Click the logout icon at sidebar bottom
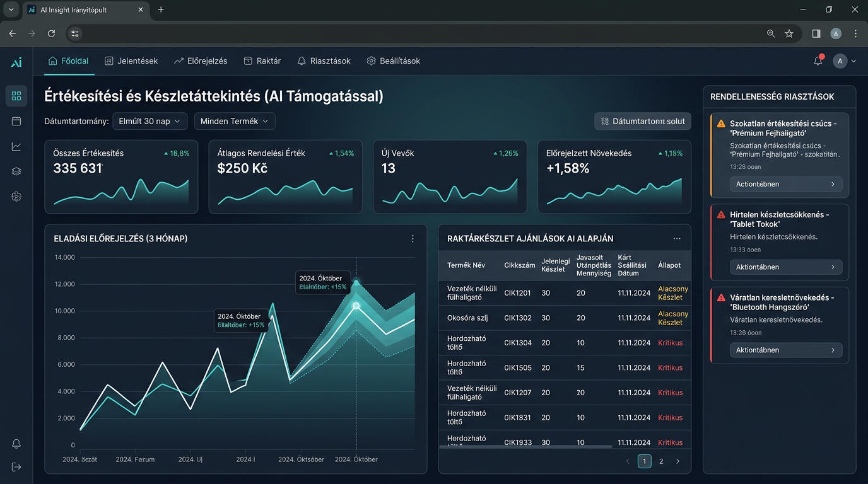 (16, 467)
